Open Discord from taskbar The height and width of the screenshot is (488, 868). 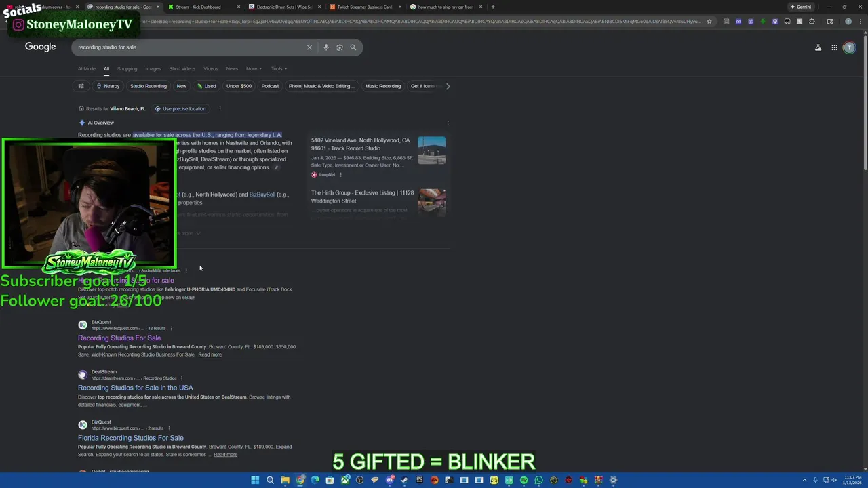(389, 480)
